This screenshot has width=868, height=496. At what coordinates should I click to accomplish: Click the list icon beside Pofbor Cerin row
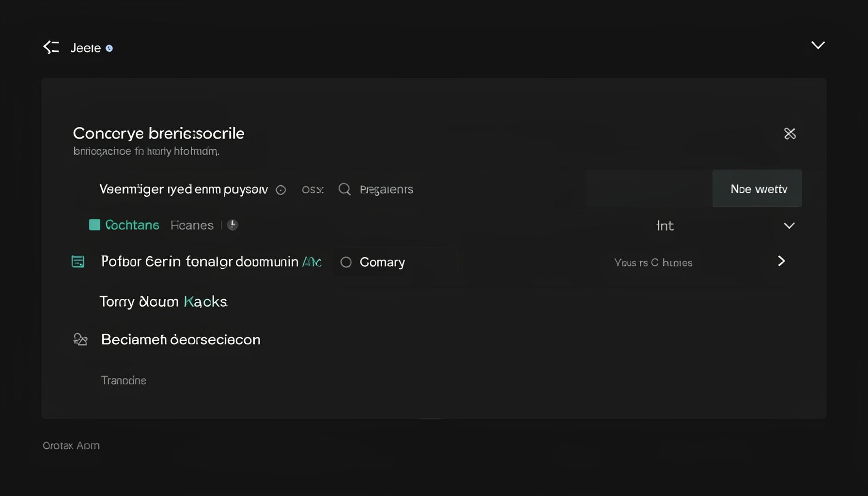(78, 262)
